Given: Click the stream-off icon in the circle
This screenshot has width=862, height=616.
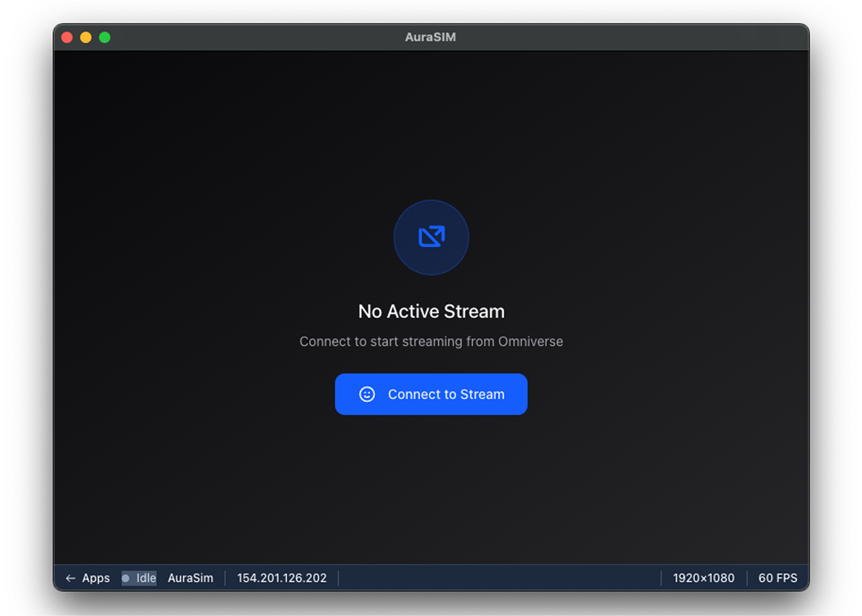Looking at the screenshot, I should (x=431, y=237).
